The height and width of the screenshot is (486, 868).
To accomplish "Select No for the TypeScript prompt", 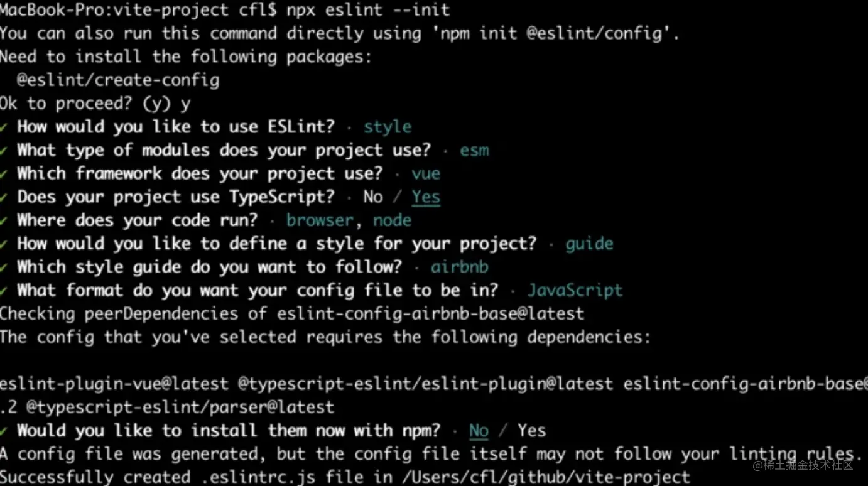I will [373, 197].
